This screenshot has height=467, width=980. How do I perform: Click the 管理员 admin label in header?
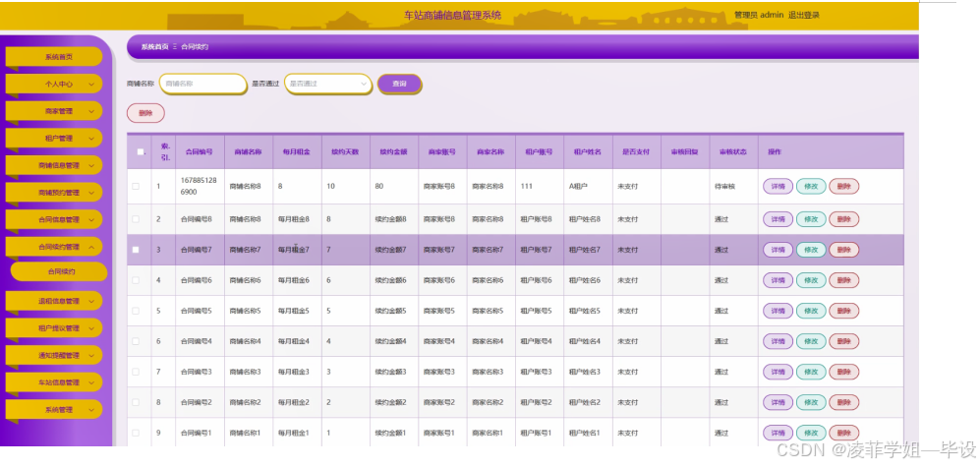(759, 15)
